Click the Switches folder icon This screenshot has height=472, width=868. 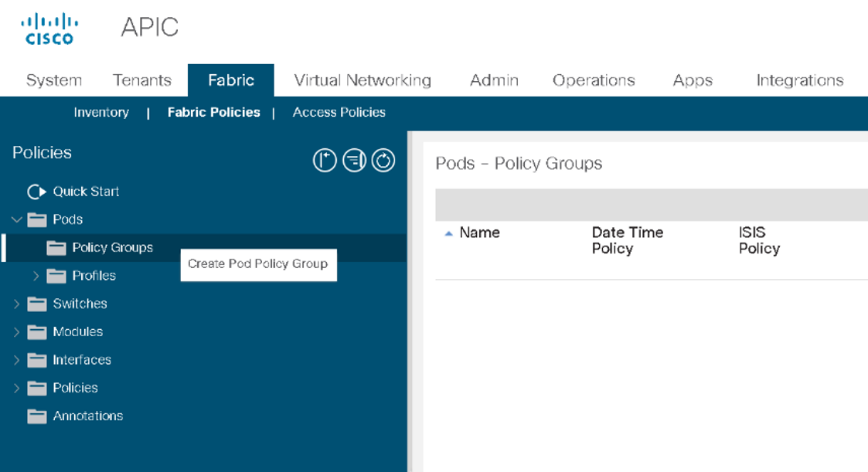37,304
